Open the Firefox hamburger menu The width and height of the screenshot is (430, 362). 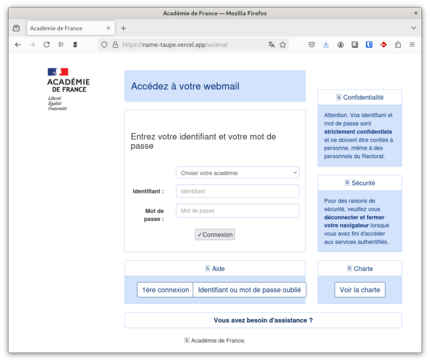[412, 44]
